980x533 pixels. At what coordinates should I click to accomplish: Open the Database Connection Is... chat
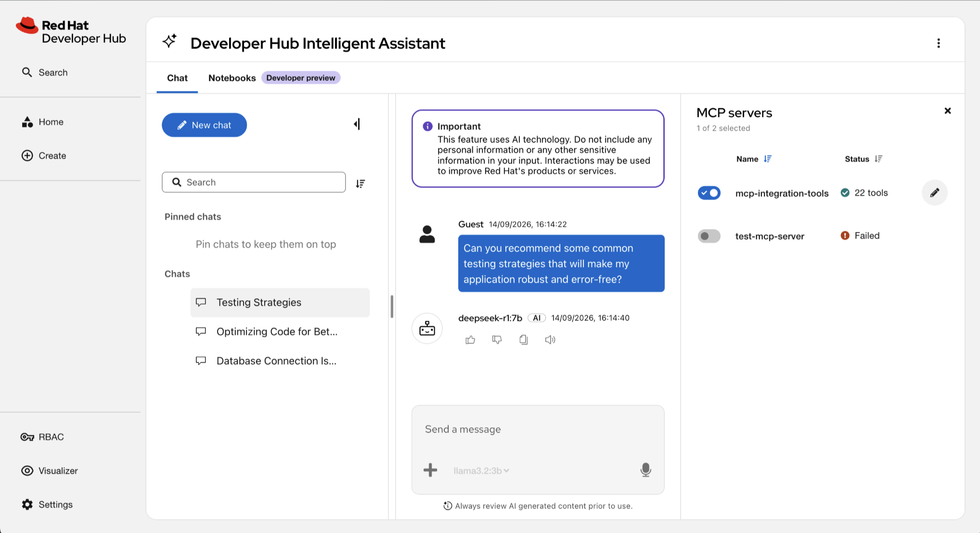click(x=280, y=361)
